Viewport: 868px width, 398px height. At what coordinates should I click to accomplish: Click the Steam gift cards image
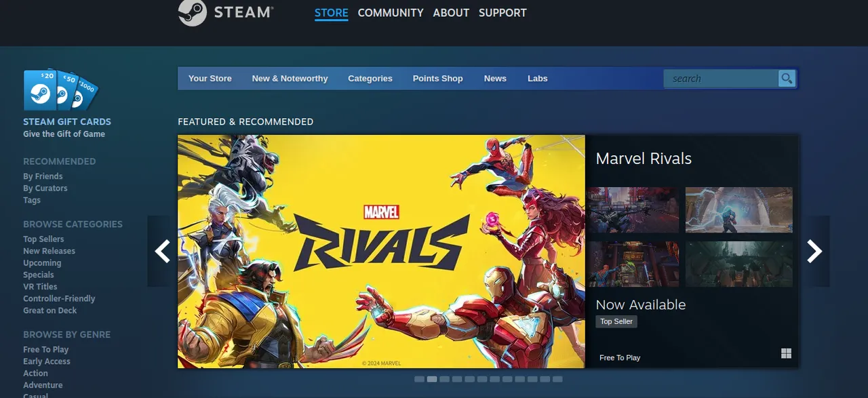60,90
